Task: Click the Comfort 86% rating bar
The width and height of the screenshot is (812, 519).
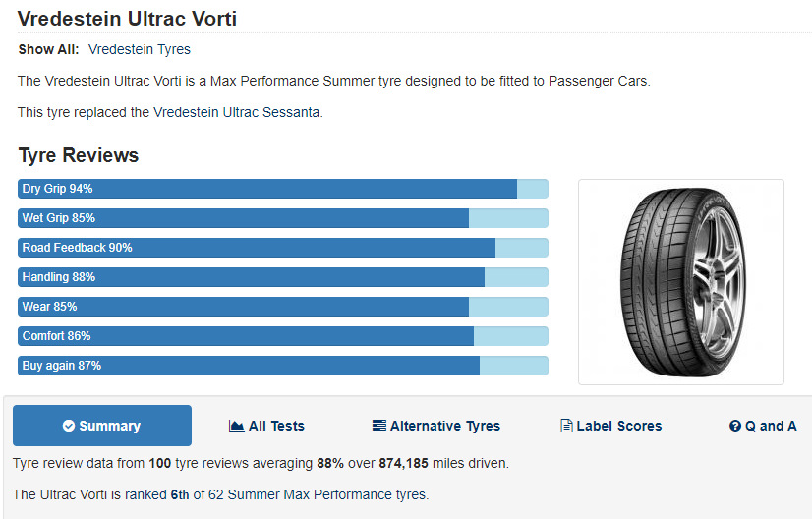Action: [283, 336]
